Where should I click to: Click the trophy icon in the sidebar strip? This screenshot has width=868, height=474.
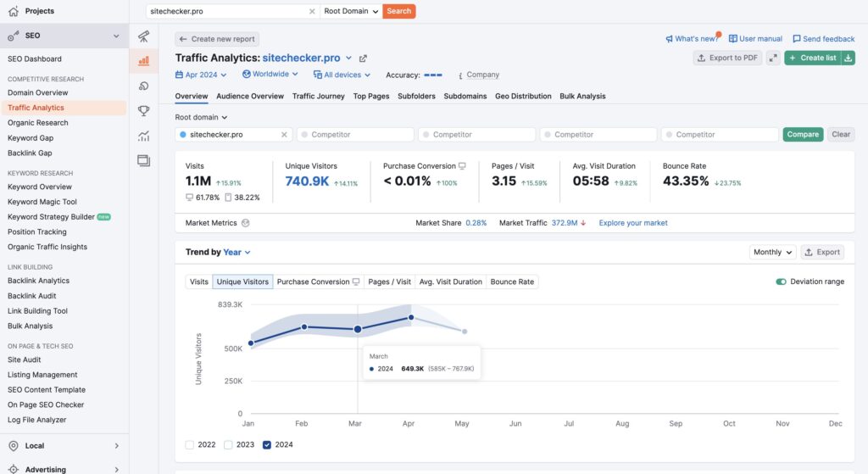pos(143,110)
